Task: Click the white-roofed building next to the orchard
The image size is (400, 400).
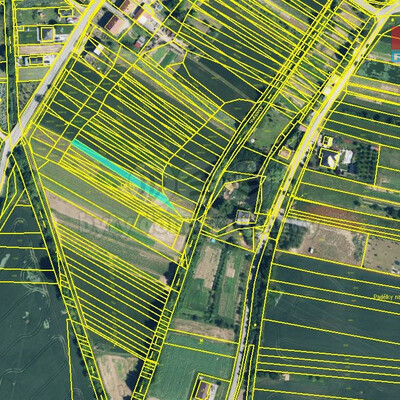Action: pyautogui.click(x=347, y=157)
